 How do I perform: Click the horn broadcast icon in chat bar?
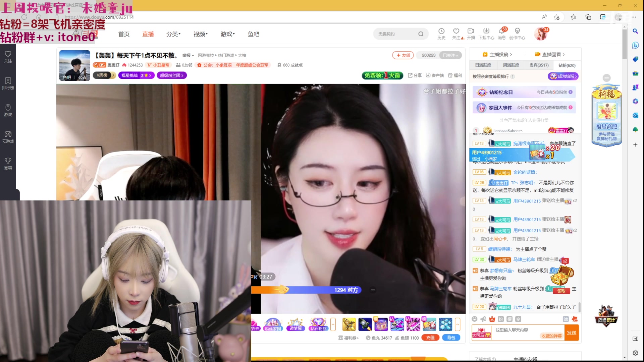[483, 319]
